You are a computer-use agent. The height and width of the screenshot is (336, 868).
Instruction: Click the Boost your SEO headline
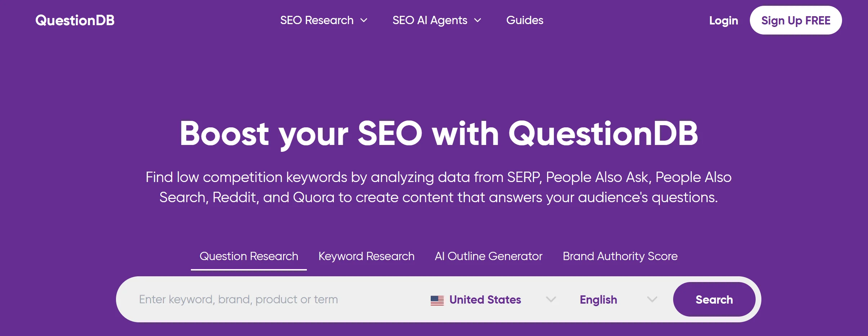(x=439, y=134)
